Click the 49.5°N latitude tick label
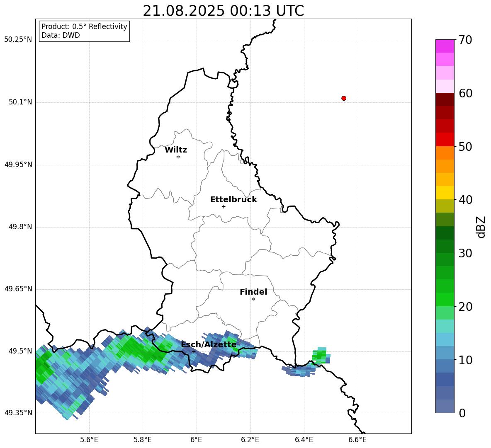 click(x=20, y=351)
